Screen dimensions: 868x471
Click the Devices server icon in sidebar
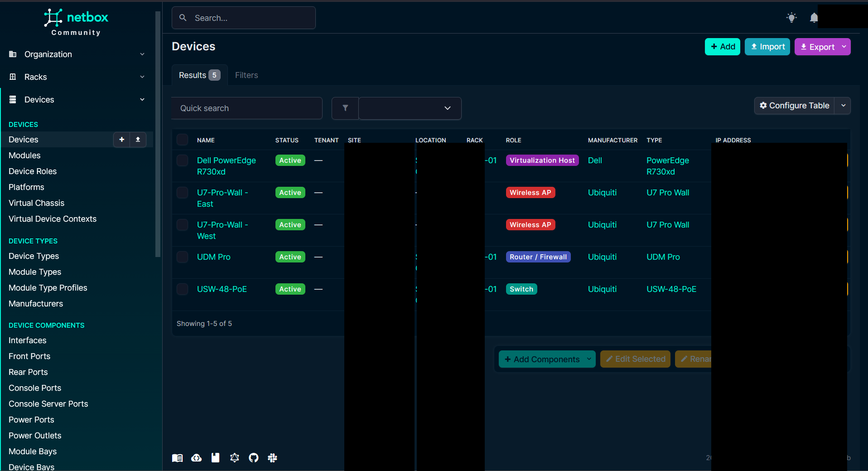[13, 99]
